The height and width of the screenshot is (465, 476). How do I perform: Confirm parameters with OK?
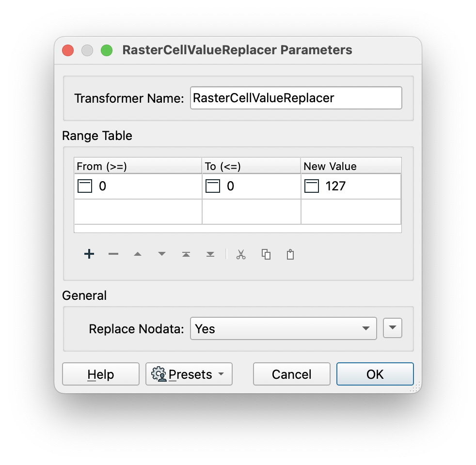pos(375,374)
